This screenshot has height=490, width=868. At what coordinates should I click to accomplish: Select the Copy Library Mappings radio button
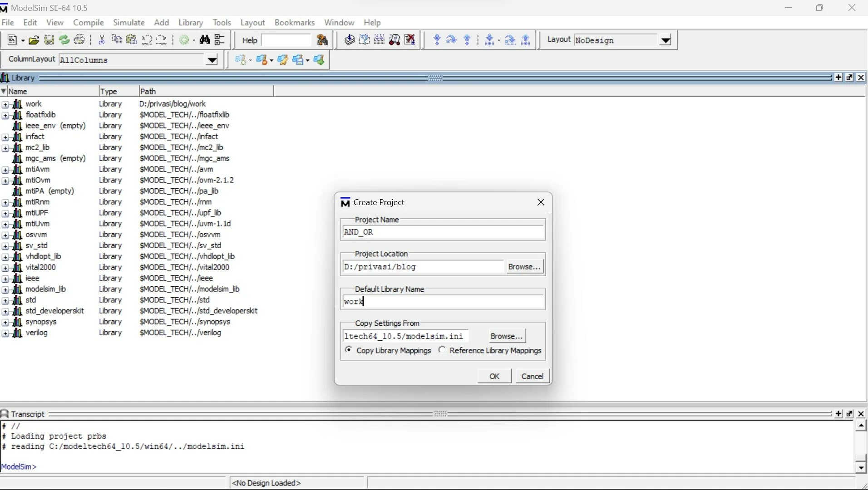[348, 350]
